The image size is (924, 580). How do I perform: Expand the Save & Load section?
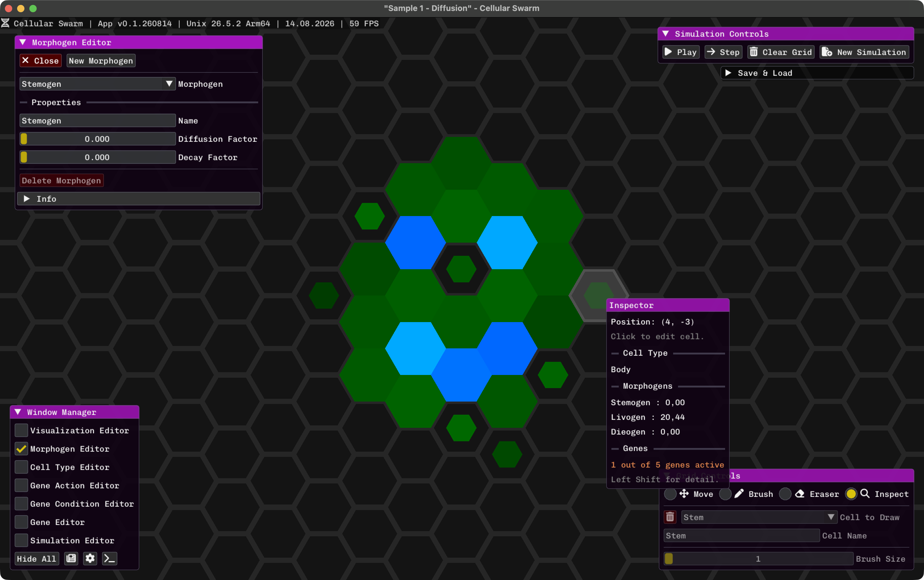click(x=817, y=73)
